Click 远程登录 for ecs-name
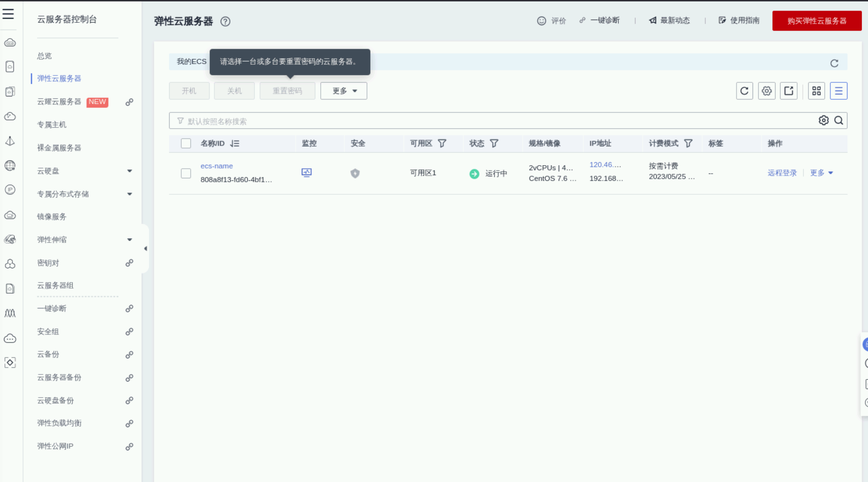This screenshot has width=868, height=482. [782, 173]
